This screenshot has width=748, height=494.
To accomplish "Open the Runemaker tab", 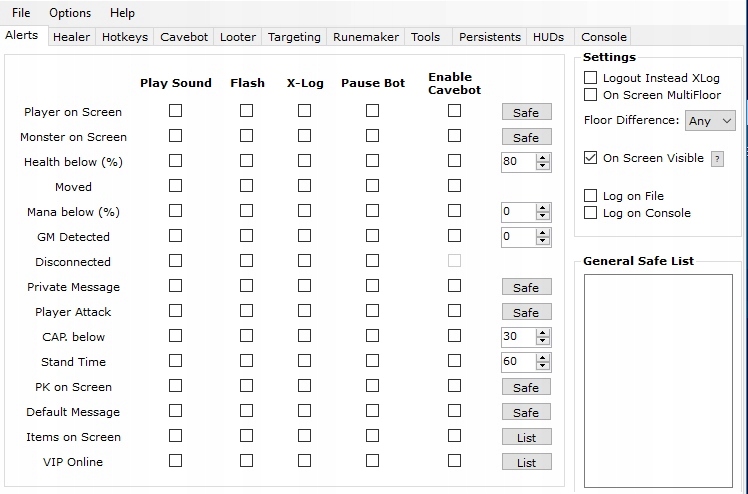I will click(x=366, y=37).
